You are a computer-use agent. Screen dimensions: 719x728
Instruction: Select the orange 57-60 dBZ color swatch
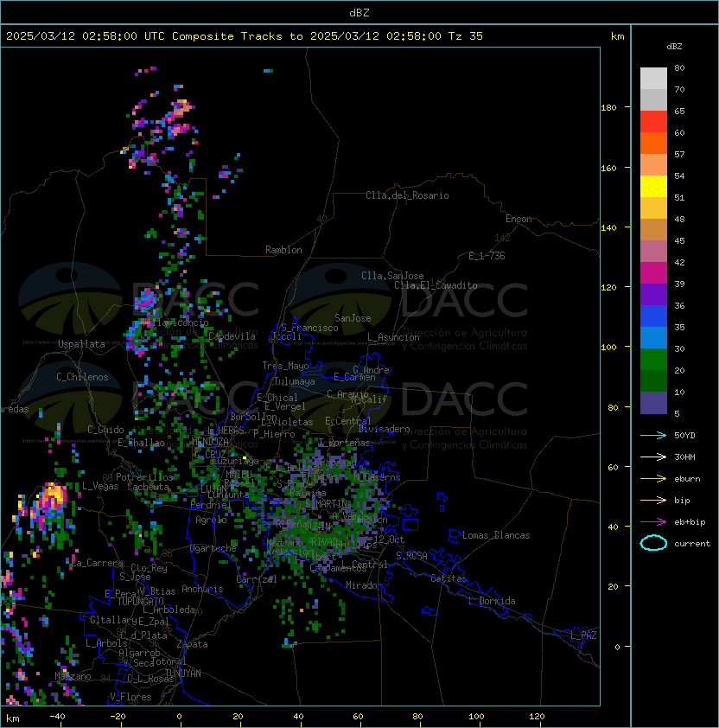click(x=653, y=143)
